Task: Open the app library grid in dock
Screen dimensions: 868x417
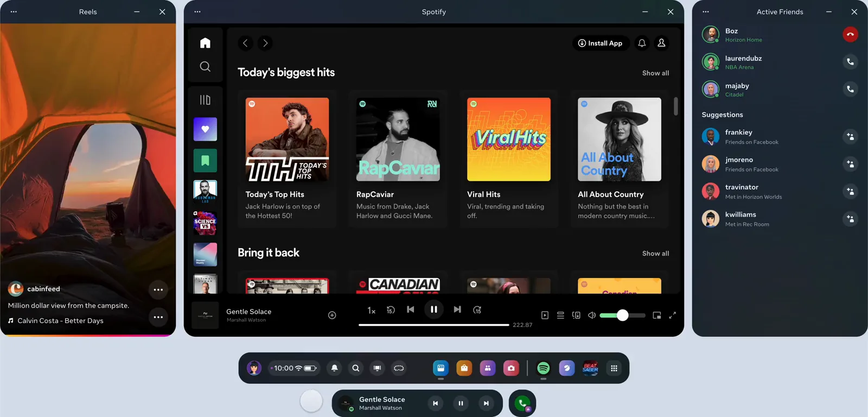Action: pos(614,368)
